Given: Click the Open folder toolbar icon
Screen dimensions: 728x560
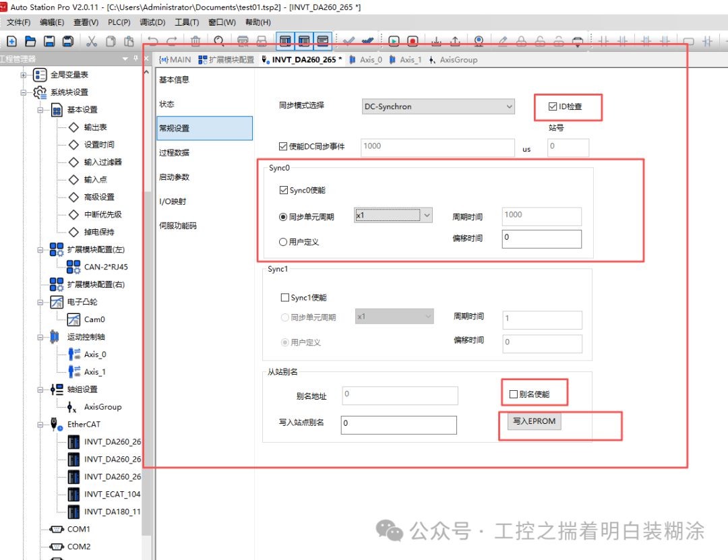Looking at the screenshot, I should pyautogui.click(x=30, y=41).
